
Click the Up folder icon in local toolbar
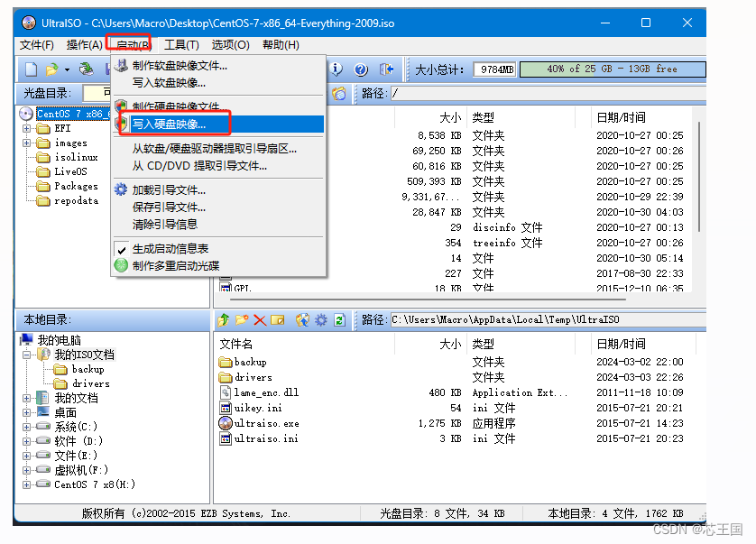click(x=224, y=319)
